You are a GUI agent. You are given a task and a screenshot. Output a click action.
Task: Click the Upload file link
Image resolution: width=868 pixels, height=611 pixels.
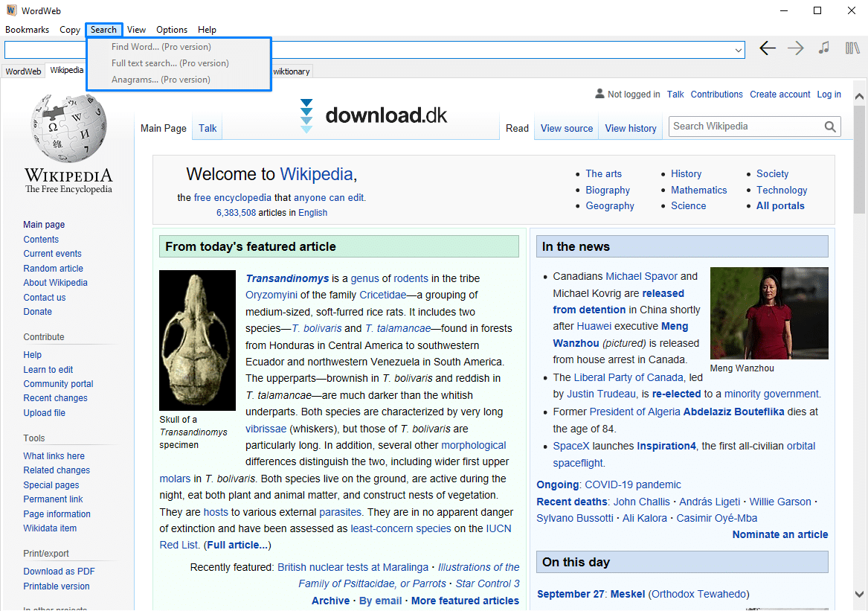coord(45,413)
